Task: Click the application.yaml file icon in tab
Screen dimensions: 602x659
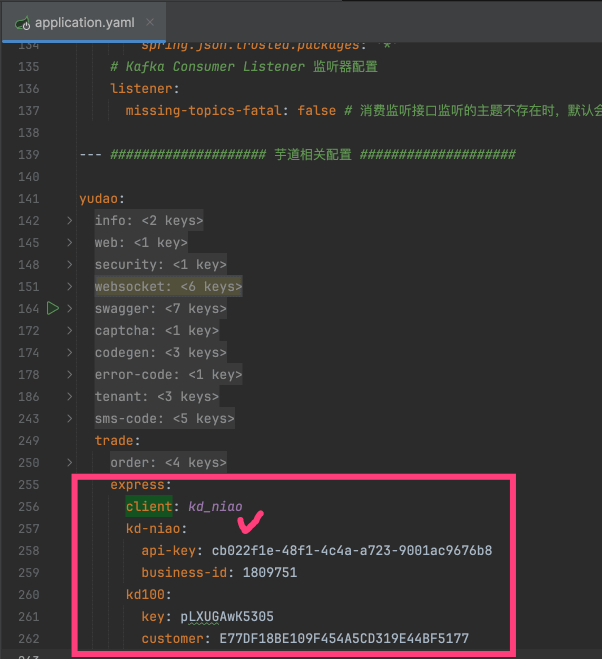Action: coord(19,21)
